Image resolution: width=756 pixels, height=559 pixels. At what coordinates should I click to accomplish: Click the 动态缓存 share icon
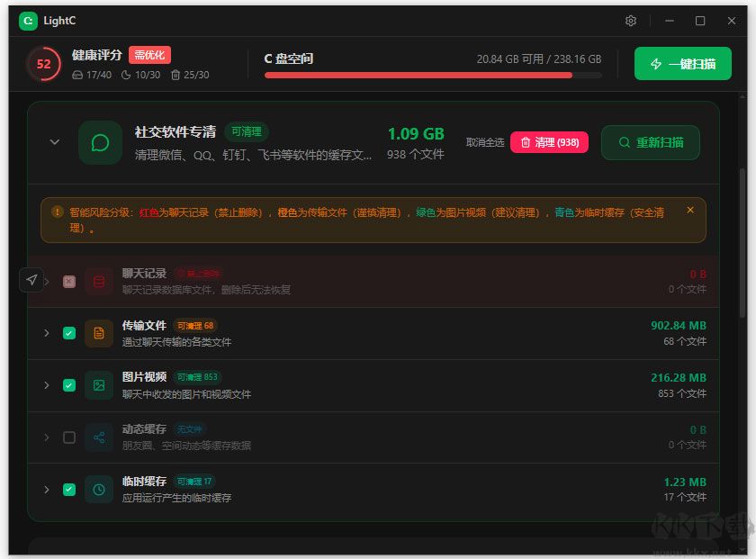pyautogui.click(x=99, y=437)
